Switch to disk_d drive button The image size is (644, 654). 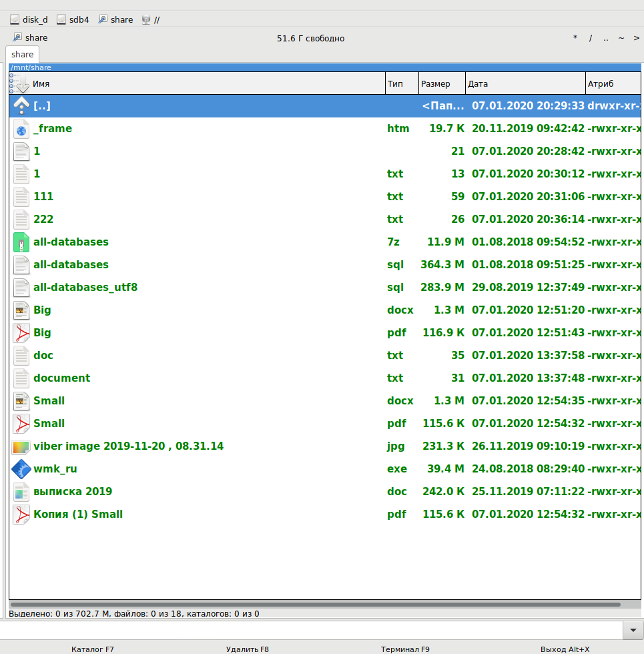pyautogui.click(x=29, y=20)
